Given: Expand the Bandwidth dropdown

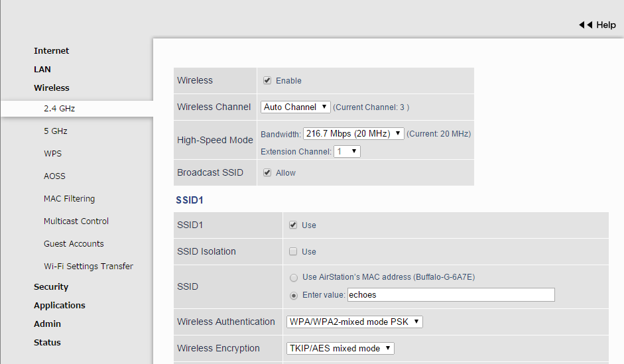Looking at the screenshot, I should (x=353, y=133).
